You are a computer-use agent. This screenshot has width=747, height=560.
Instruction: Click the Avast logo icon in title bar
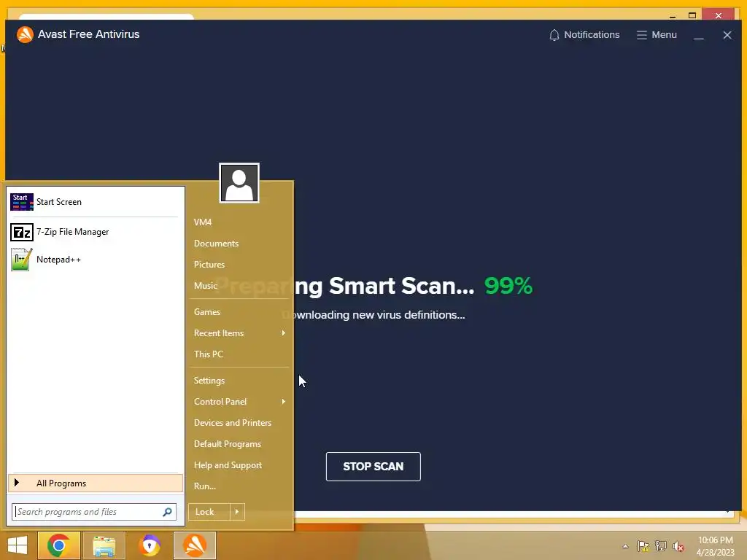pos(25,34)
